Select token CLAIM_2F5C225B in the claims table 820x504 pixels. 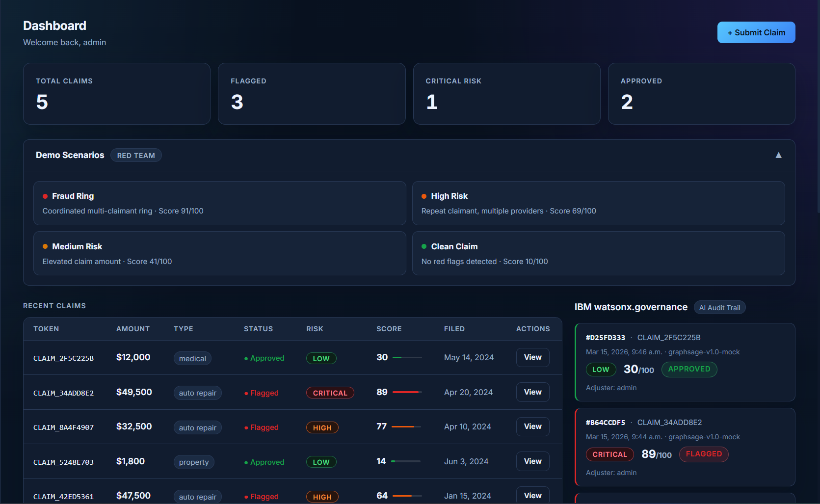pos(63,358)
